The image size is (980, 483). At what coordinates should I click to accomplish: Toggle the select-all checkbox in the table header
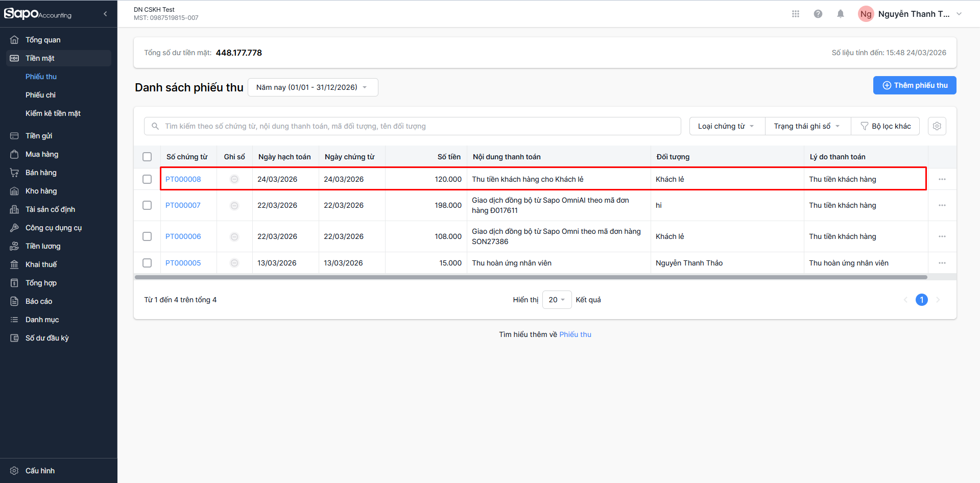click(x=147, y=157)
